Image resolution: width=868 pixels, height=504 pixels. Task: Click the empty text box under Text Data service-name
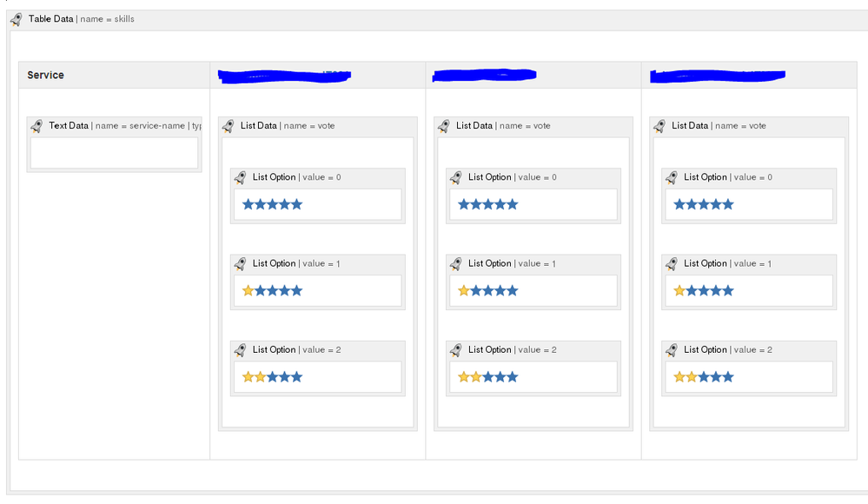(114, 153)
